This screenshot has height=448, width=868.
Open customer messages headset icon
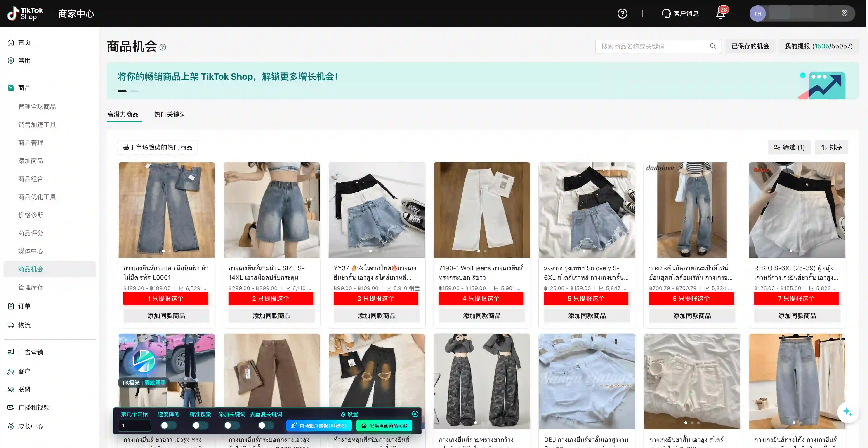pos(666,14)
